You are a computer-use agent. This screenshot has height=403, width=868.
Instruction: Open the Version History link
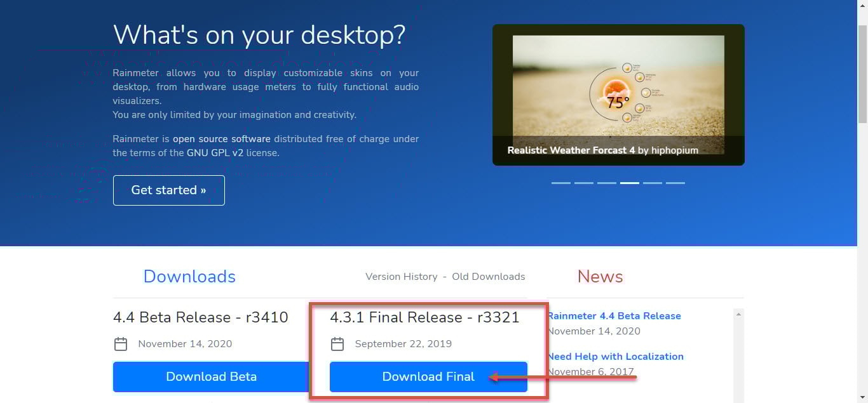(x=401, y=277)
